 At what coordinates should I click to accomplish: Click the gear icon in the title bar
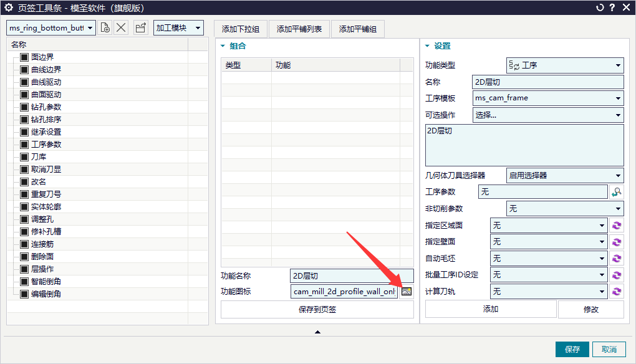coord(9,7)
